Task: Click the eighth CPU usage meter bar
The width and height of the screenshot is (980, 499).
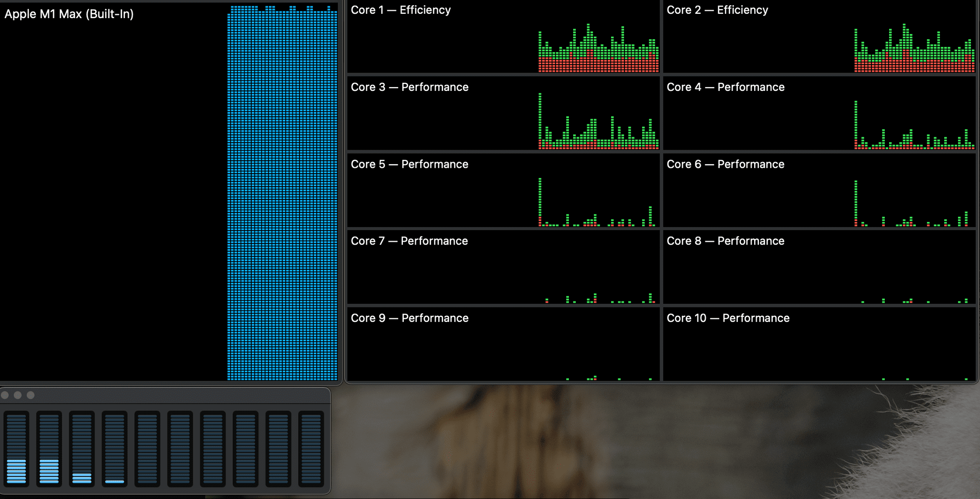Action: point(245,449)
